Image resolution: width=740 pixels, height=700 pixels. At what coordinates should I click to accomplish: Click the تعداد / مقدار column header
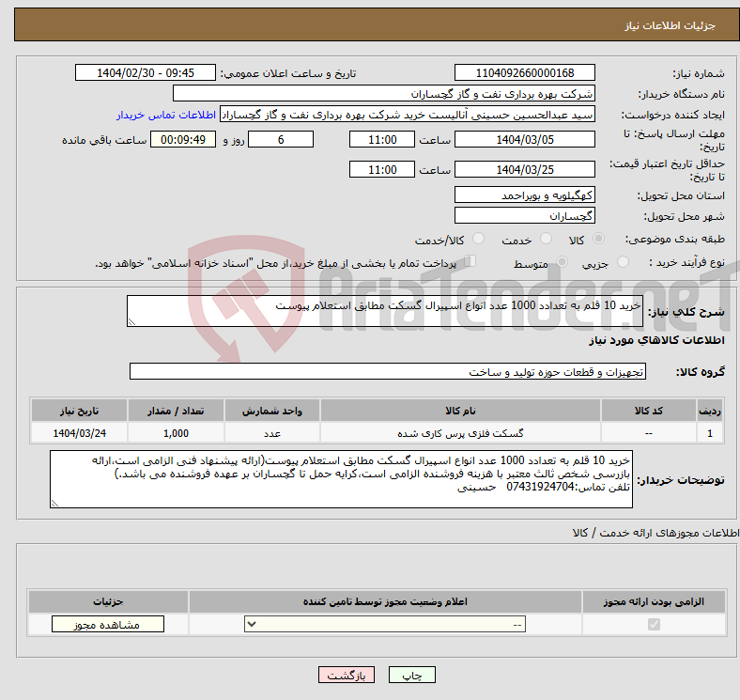[176, 411]
